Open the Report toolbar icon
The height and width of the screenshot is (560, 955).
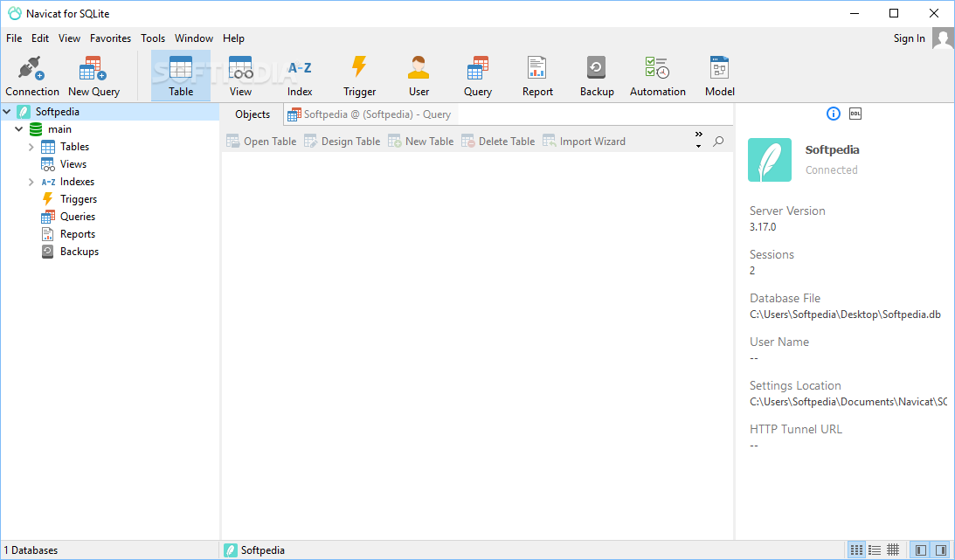[x=537, y=75]
